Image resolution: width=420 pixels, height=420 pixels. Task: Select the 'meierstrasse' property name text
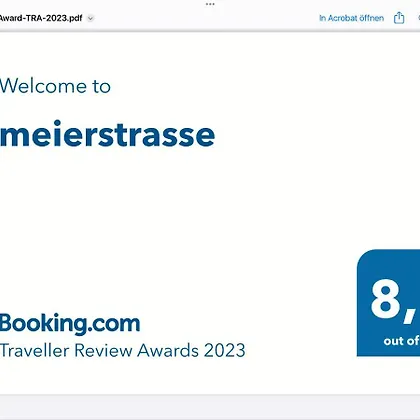point(107,134)
